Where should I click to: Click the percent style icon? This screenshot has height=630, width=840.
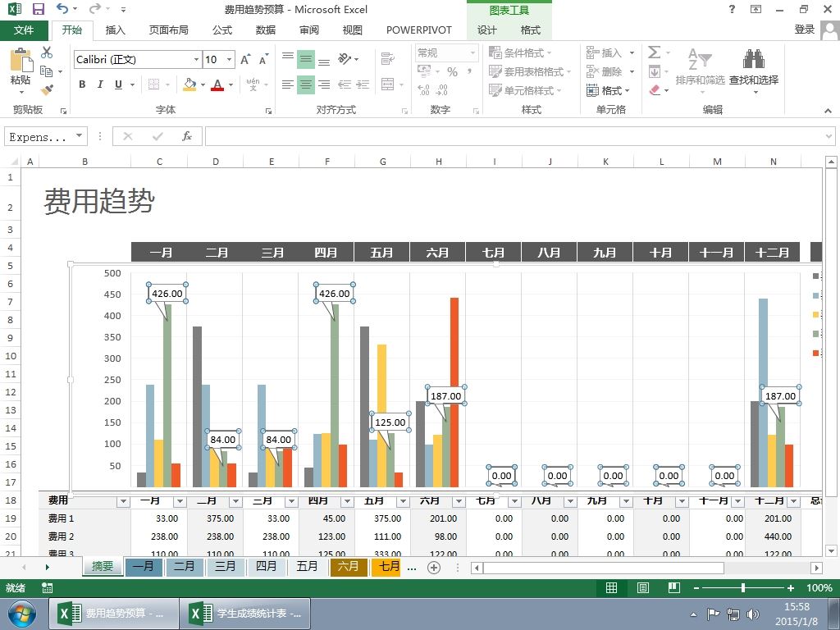pos(452,72)
